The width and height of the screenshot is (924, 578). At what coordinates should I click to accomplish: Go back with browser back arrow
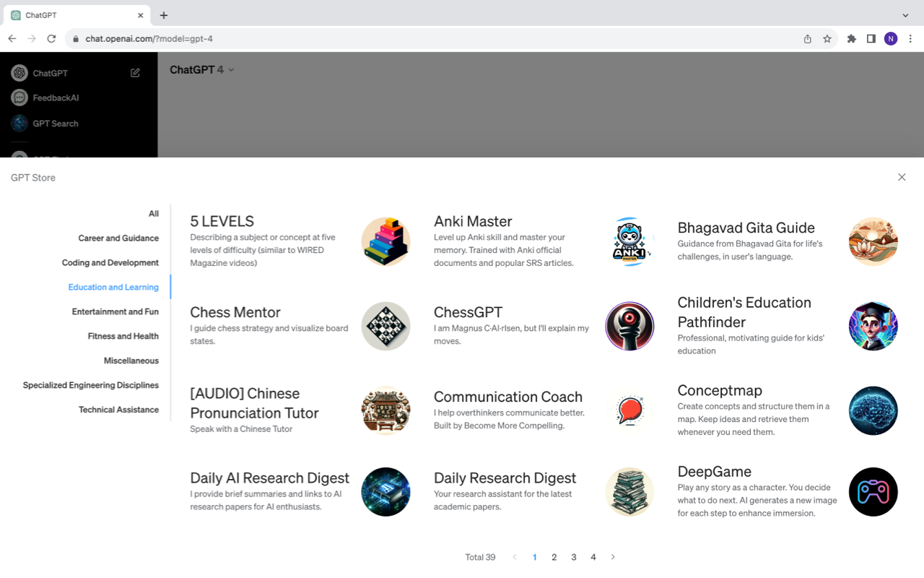(x=12, y=39)
